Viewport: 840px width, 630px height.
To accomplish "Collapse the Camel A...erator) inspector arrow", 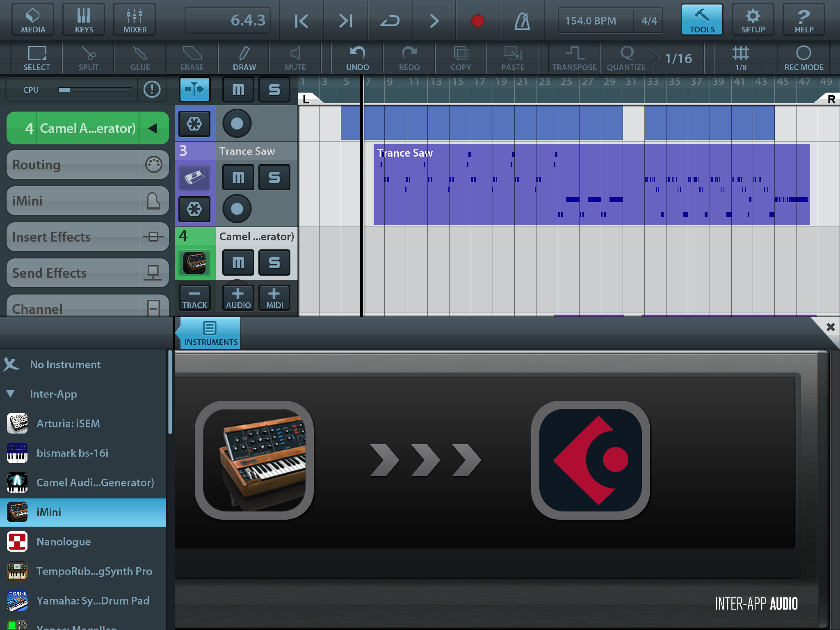I will (153, 128).
